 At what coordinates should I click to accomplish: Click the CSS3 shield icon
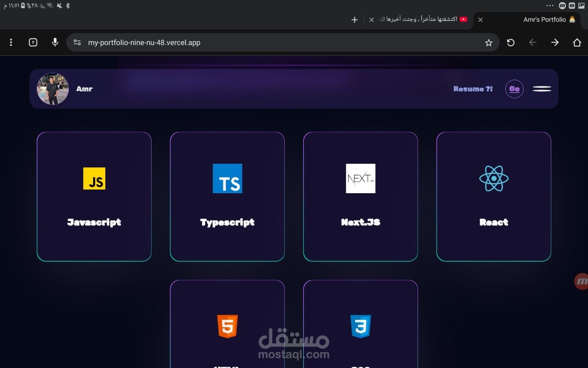point(361,327)
